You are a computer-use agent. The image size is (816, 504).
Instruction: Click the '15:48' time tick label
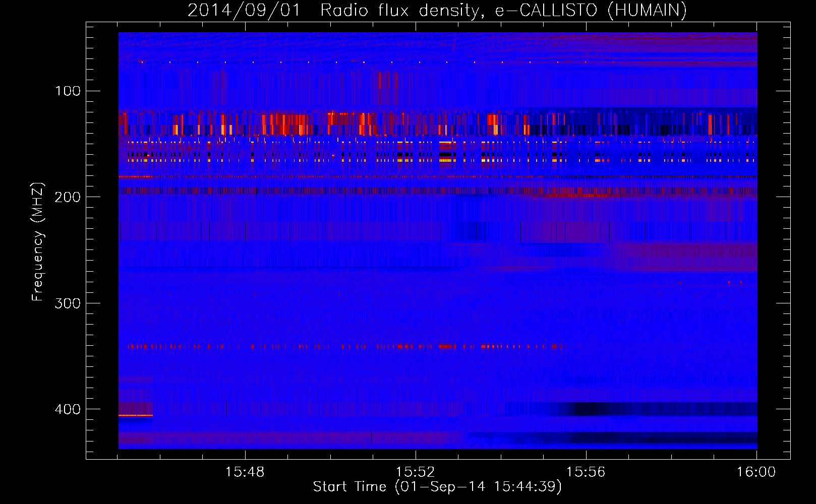pos(245,472)
